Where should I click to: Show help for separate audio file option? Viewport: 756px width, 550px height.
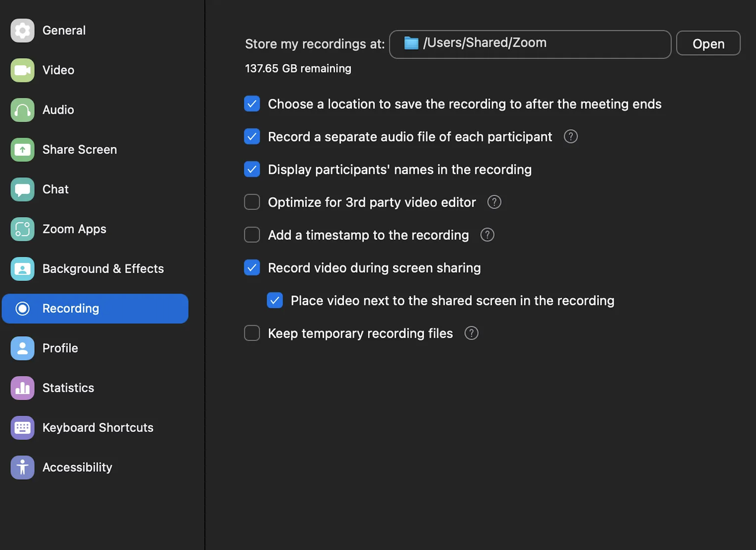coord(571,137)
